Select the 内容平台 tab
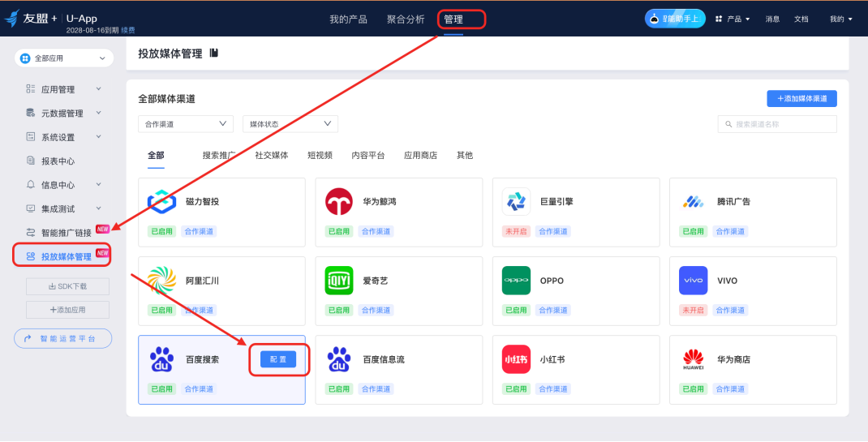The width and height of the screenshot is (868, 442). pyautogui.click(x=368, y=156)
